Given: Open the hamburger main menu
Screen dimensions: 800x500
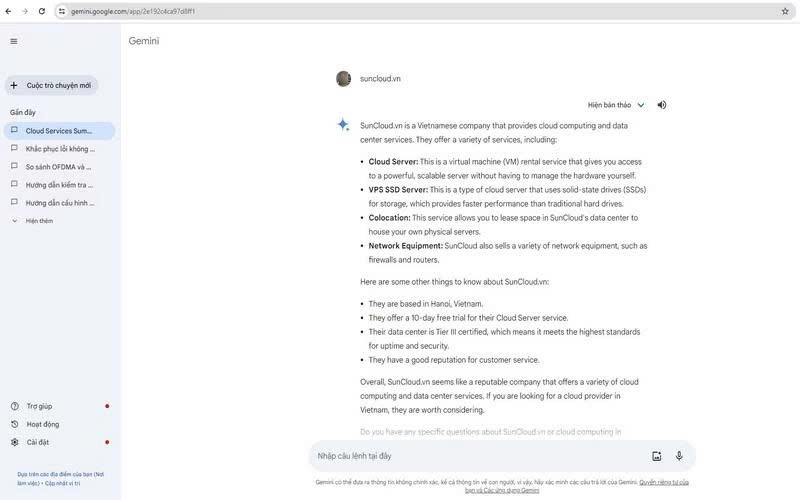Looking at the screenshot, I should pos(14,41).
